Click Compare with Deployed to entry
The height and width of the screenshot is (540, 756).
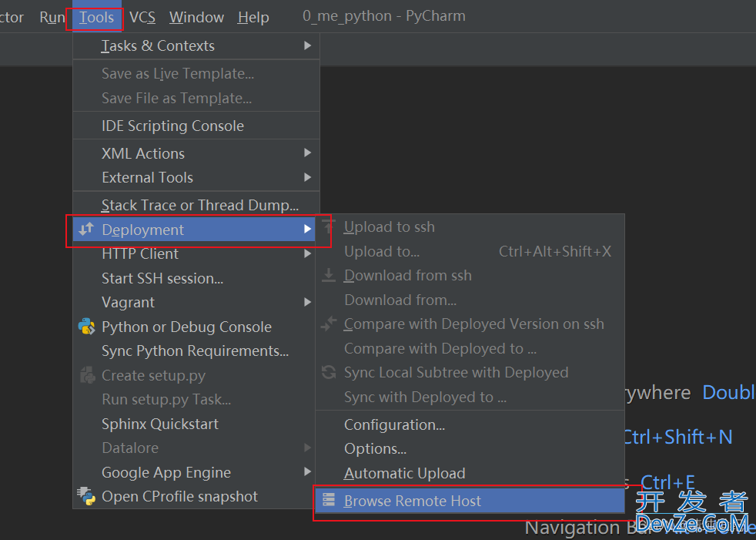[470, 348]
